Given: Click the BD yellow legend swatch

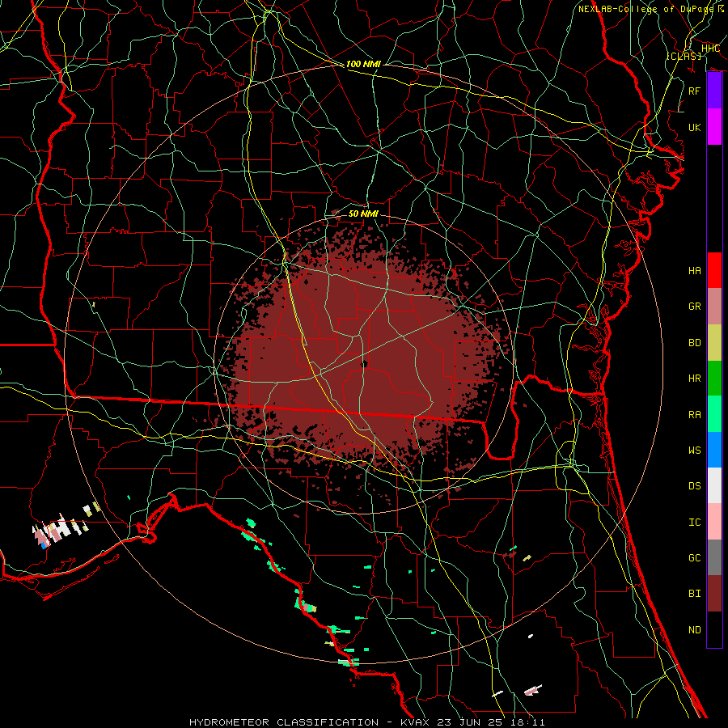Looking at the screenshot, I should [x=714, y=342].
